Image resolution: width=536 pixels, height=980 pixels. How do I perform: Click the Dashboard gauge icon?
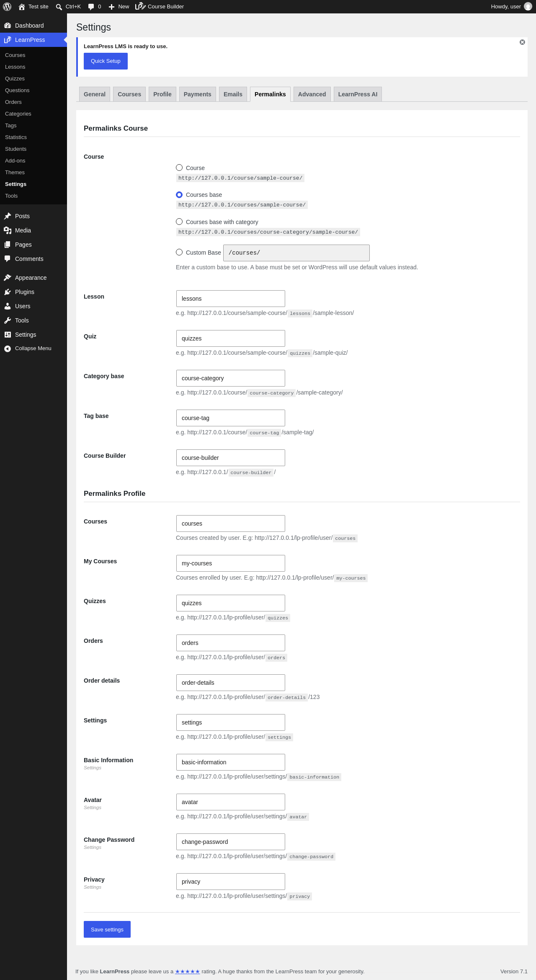(x=8, y=26)
